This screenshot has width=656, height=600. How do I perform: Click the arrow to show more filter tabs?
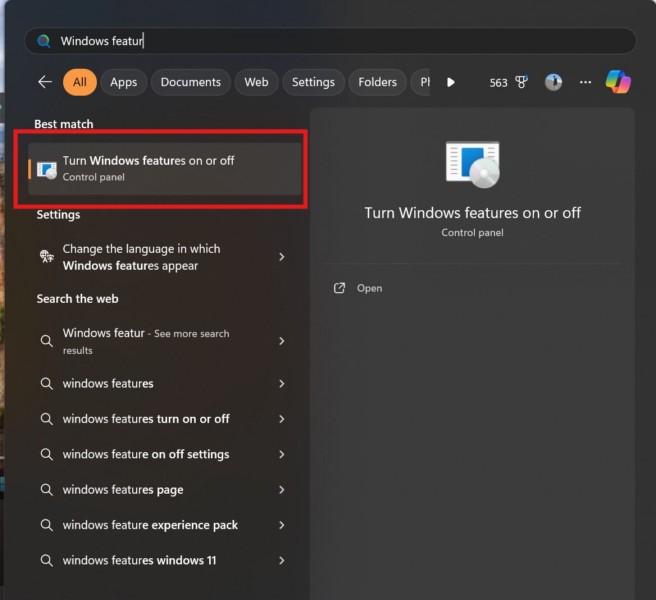[451, 82]
